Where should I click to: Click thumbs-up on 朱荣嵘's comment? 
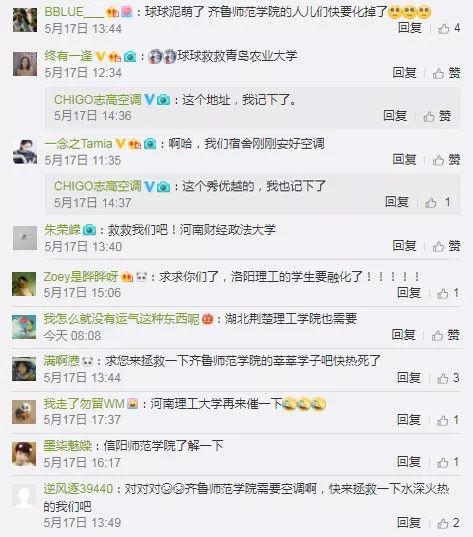coord(438,246)
